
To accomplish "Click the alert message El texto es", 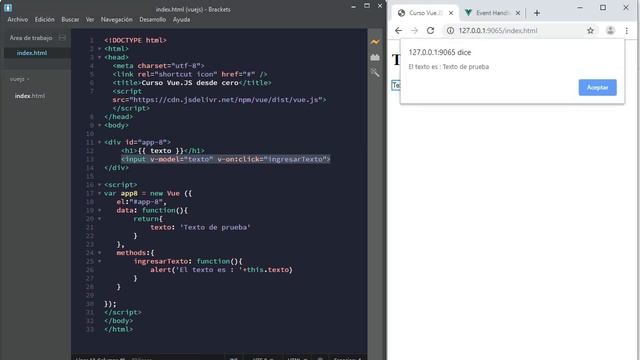I will coord(449,67).
